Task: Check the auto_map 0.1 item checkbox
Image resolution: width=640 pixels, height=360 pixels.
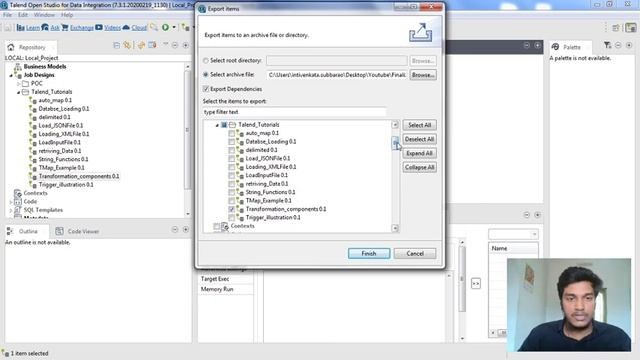Action: click(x=231, y=133)
